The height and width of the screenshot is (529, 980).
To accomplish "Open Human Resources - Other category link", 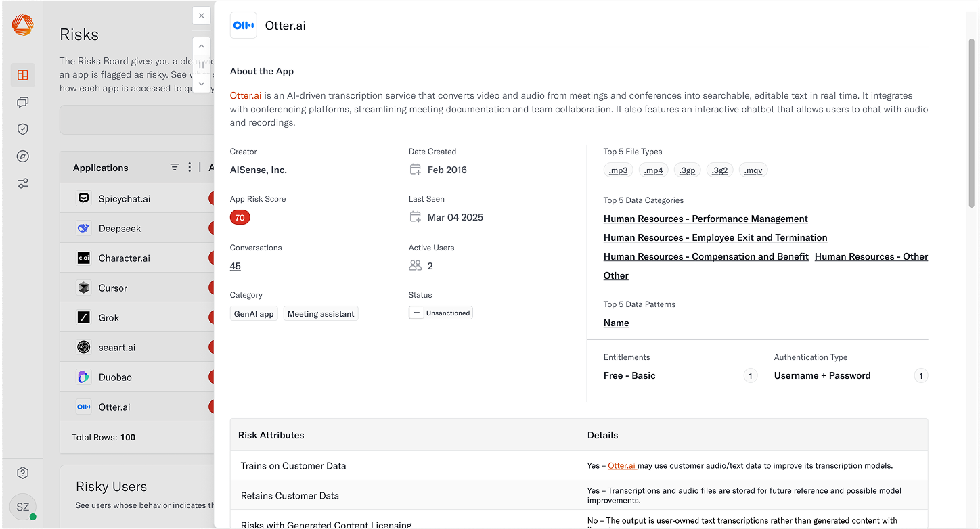I will 871,256.
